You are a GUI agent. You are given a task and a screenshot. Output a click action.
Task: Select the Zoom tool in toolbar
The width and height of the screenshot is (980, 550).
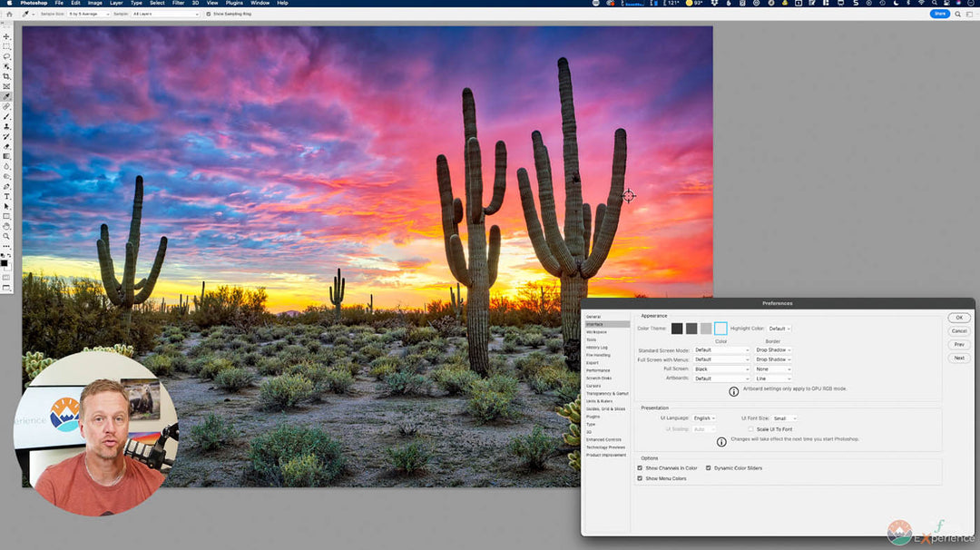pos(6,236)
